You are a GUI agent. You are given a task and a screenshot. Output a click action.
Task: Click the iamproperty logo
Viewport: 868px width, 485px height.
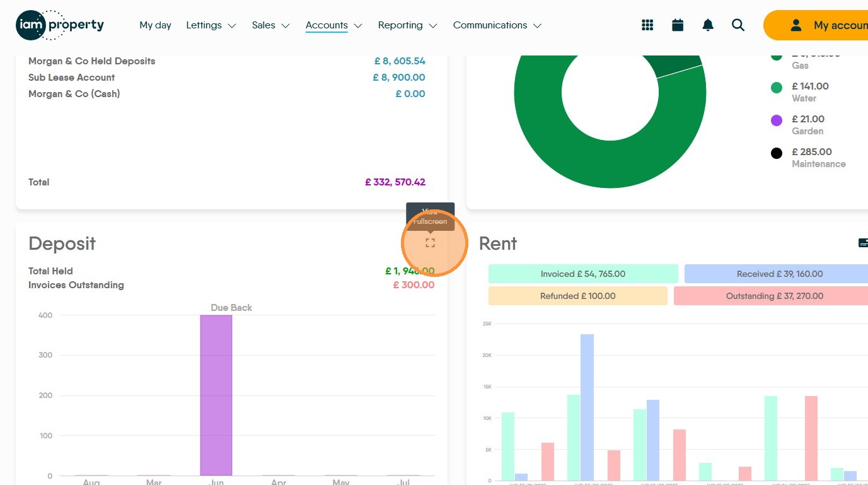click(x=60, y=25)
